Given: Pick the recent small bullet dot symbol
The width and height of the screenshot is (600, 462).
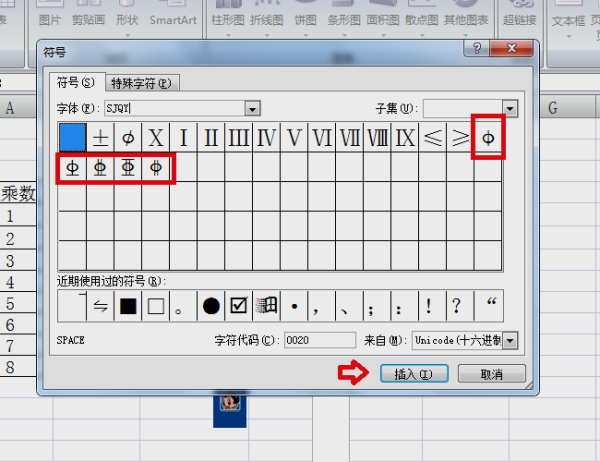Looking at the screenshot, I should click(294, 306).
